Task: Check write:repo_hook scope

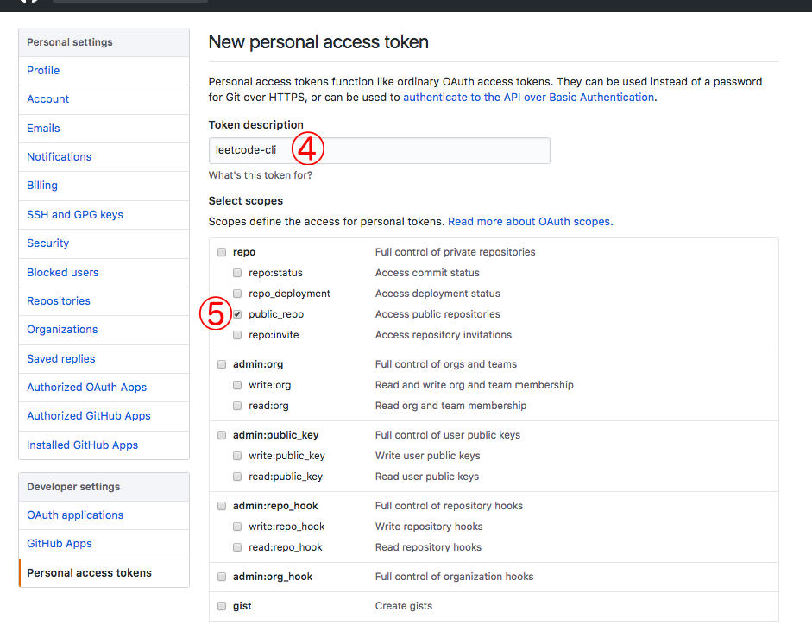Action: [237, 527]
